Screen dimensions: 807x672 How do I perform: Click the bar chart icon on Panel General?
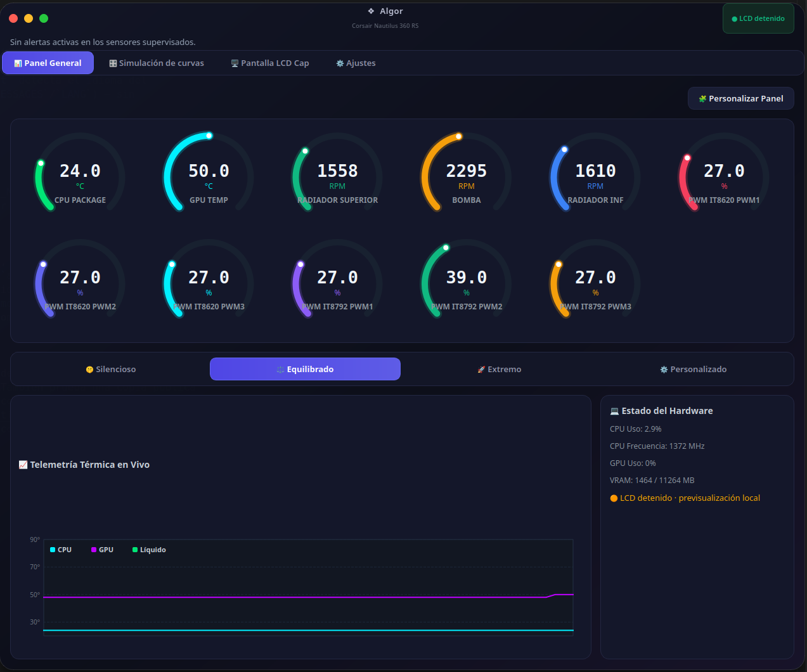18,63
